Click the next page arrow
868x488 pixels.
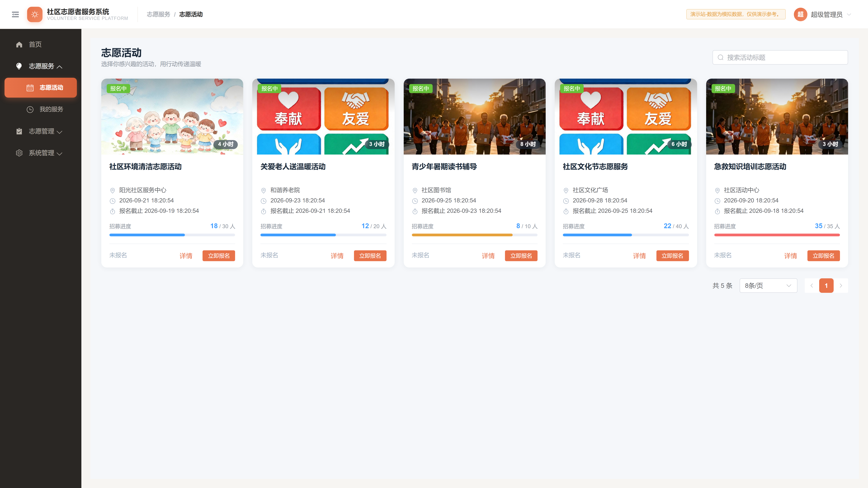(x=841, y=286)
